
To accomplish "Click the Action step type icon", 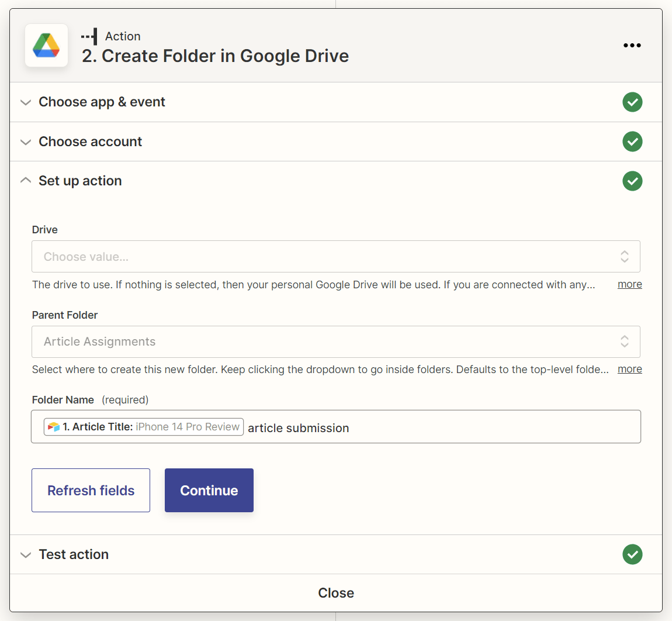I will pos(89,36).
